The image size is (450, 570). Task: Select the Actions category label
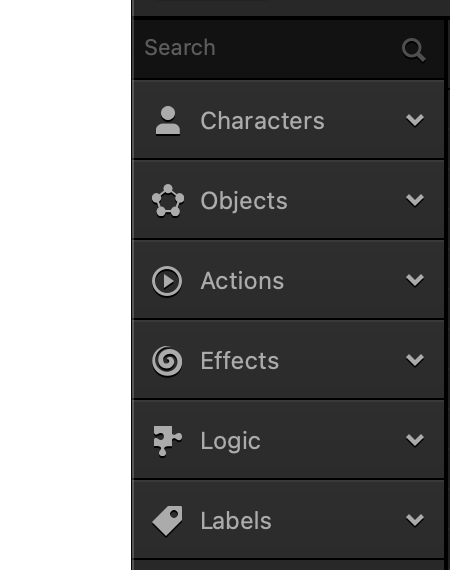coord(242,281)
